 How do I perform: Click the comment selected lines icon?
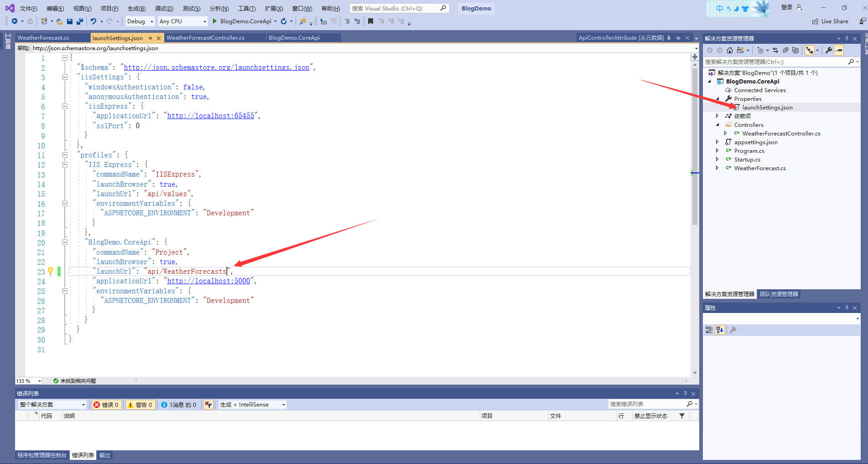click(x=347, y=21)
